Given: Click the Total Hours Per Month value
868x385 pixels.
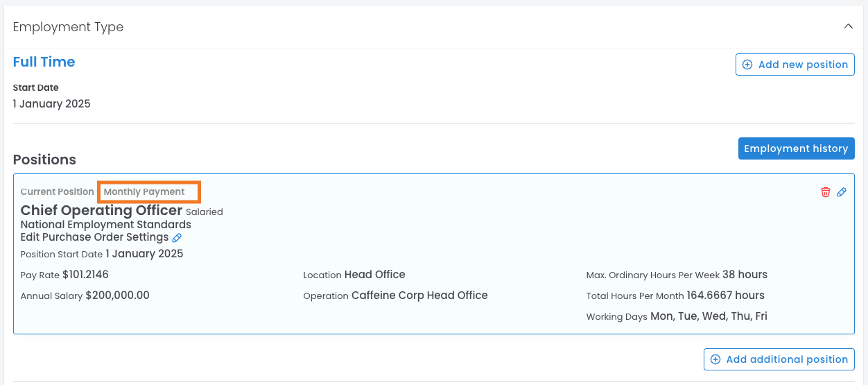Looking at the screenshot, I should coord(725,296).
